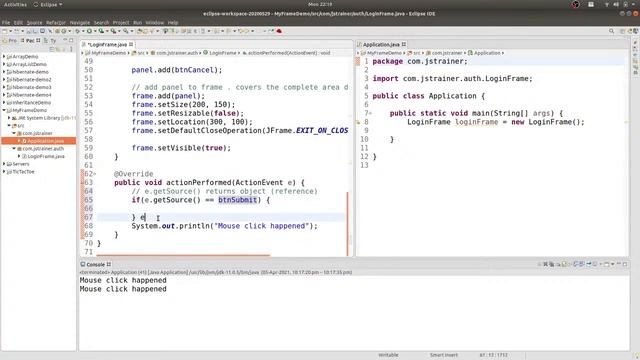Viewport: 640px width, 360px height.
Task: Open Activities overview
Action: 15,4
